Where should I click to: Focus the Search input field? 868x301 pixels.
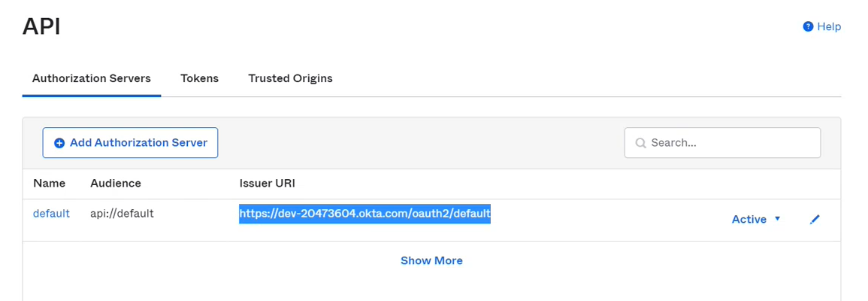pyautogui.click(x=729, y=143)
